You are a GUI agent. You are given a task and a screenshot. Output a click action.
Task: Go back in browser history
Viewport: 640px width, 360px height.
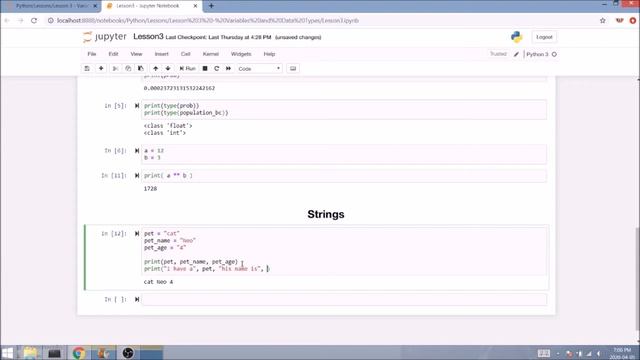pyautogui.click(x=7, y=20)
